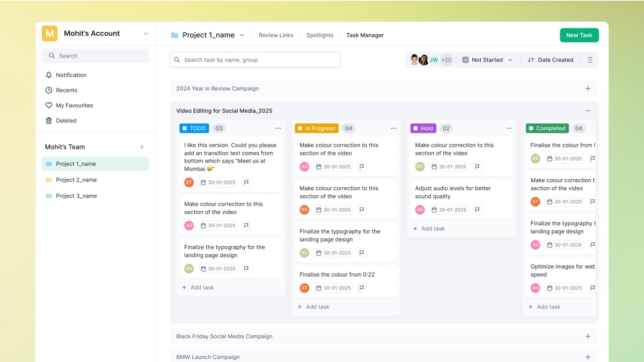The width and height of the screenshot is (644, 362).
Task: Click the blue folder icon beside Project 1_name header
Action: coord(174,35)
